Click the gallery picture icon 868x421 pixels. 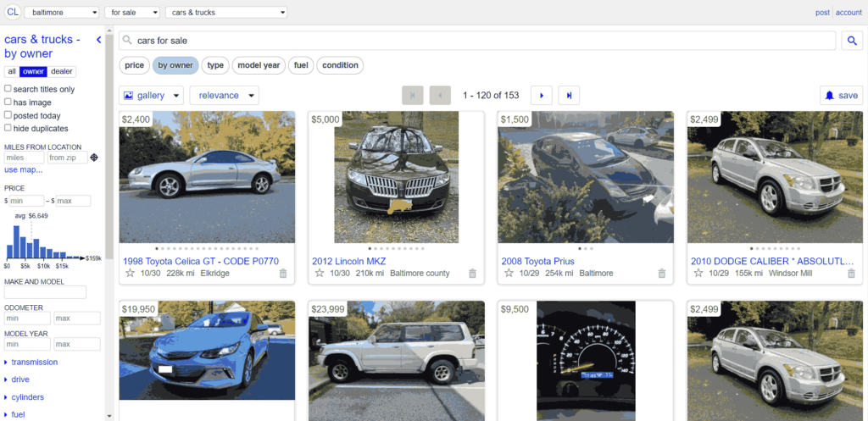[129, 95]
